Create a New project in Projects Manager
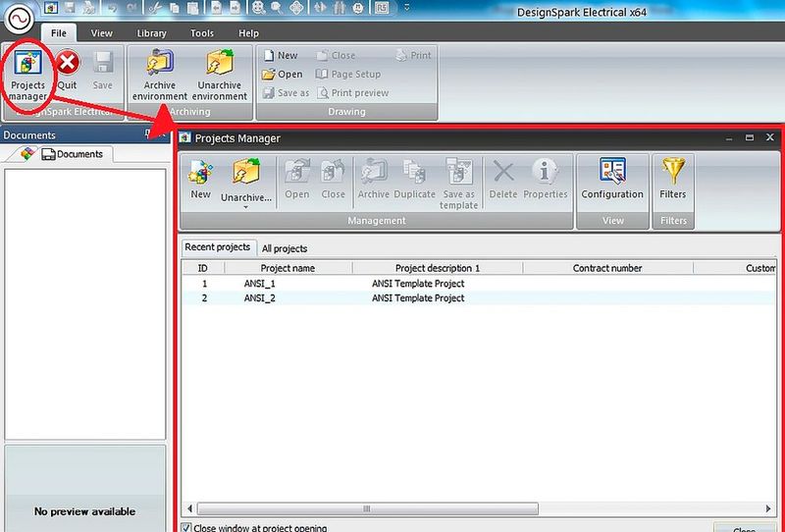The height and width of the screenshot is (532, 785). click(x=200, y=180)
